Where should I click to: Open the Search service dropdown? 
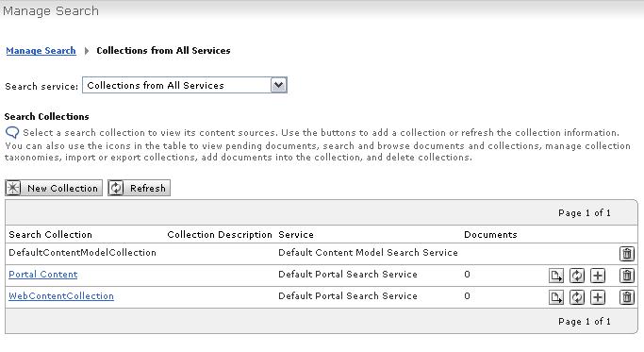(x=185, y=85)
